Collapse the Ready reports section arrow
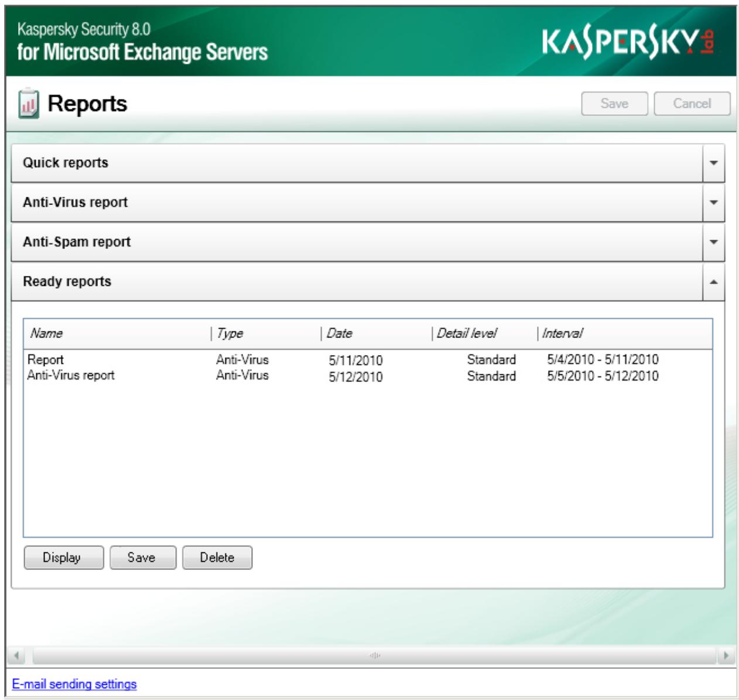This screenshot has height=700, width=739. point(713,282)
